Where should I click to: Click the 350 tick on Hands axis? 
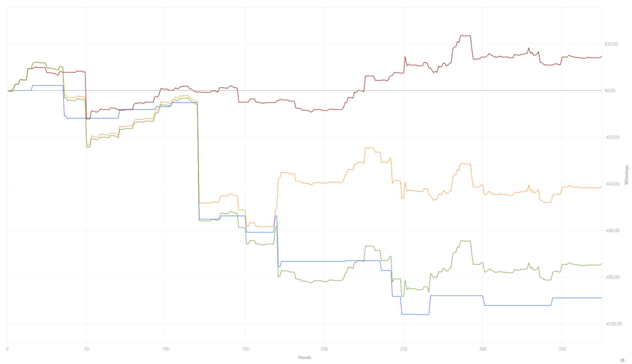562,349
